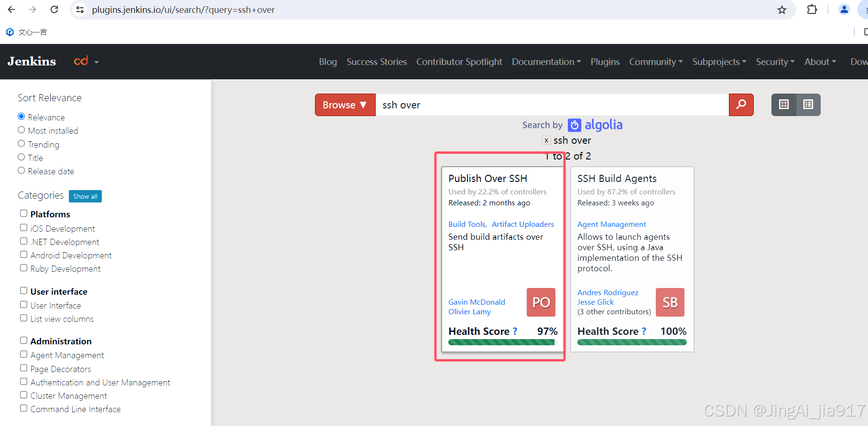
Task: Check Authentication and User Management
Action: tap(23, 382)
